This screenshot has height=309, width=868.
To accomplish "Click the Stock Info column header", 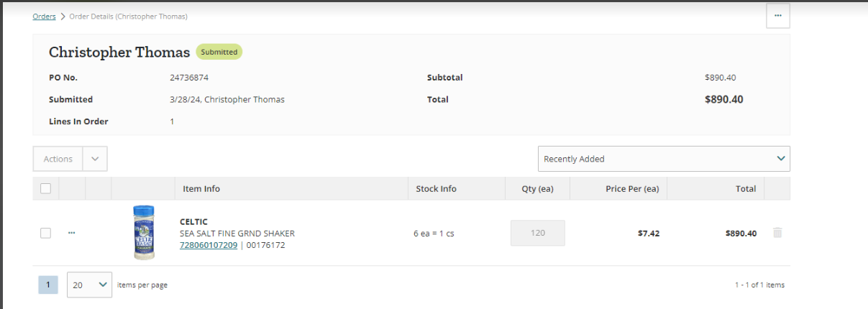I will point(436,188).
